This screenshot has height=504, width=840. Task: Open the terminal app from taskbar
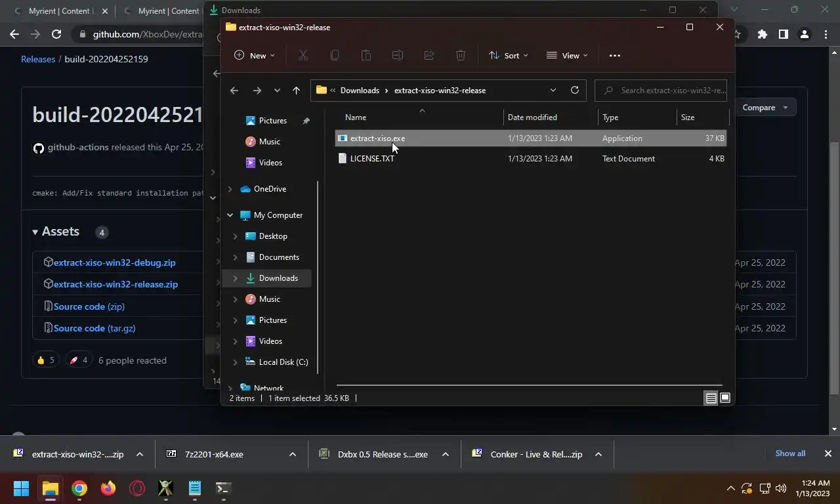(x=223, y=488)
